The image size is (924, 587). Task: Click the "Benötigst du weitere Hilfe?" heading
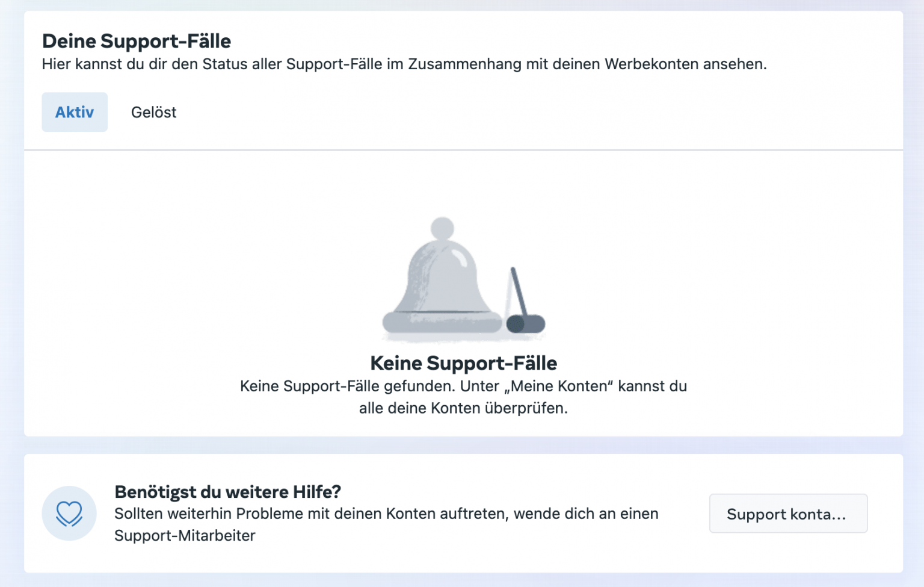(227, 492)
